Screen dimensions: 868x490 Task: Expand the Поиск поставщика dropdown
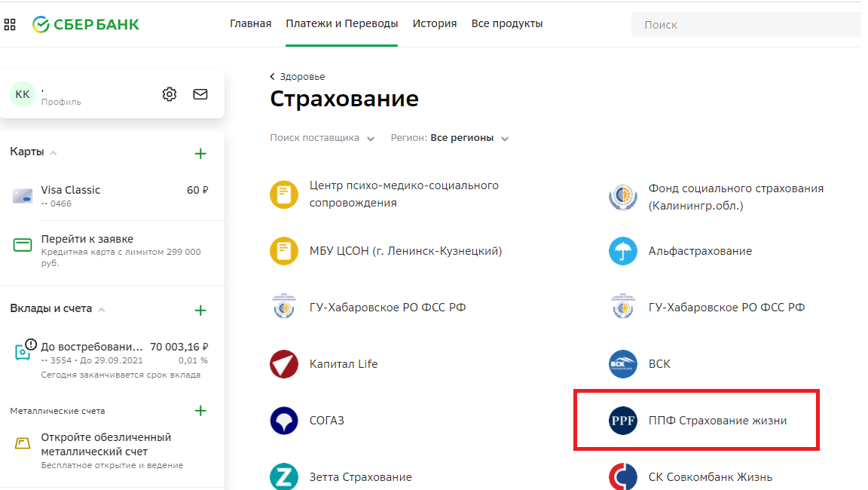pos(322,138)
